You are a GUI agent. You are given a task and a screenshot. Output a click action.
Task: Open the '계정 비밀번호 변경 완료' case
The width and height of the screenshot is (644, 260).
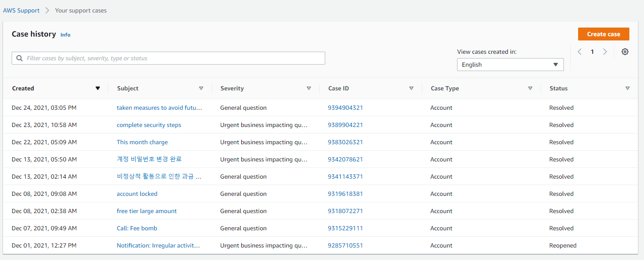coord(149,159)
